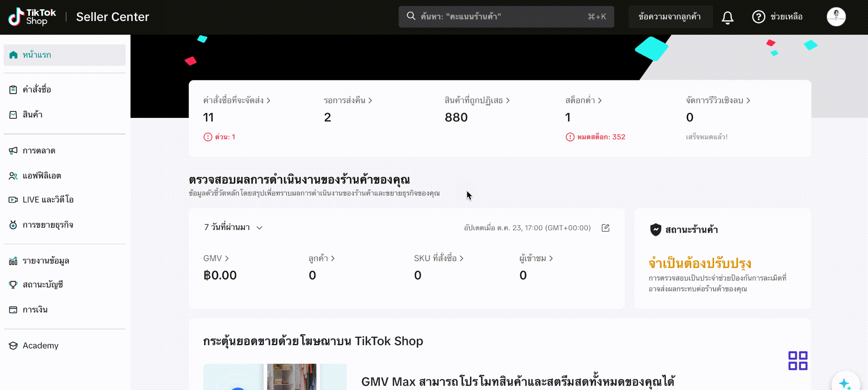The height and width of the screenshot is (390, 868).
Task: Click the notification bell icon
Action: (727, 17)
